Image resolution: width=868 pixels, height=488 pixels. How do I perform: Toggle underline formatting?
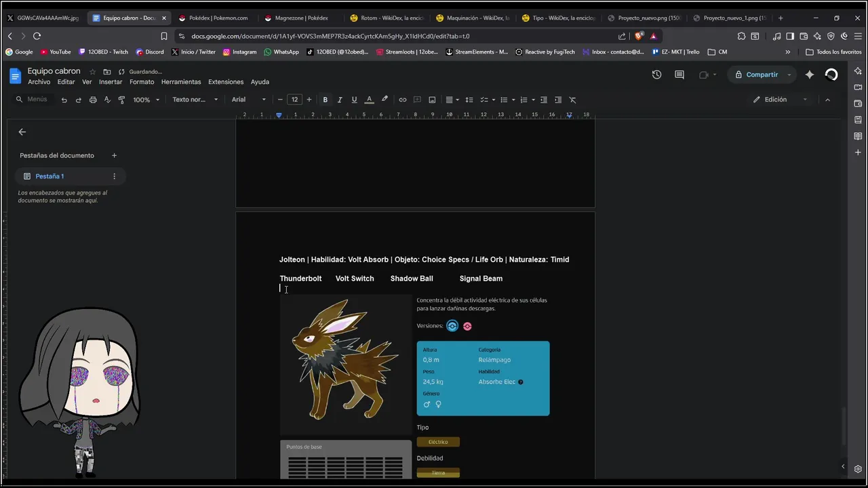click(x=354, y=100)
